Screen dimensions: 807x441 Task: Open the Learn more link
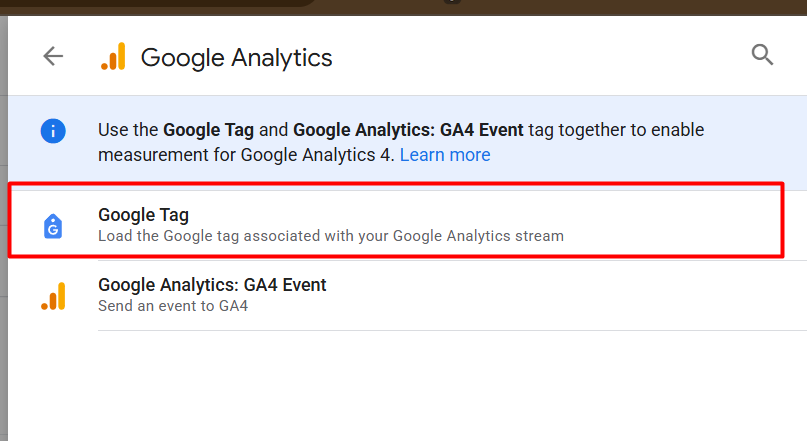445,155
